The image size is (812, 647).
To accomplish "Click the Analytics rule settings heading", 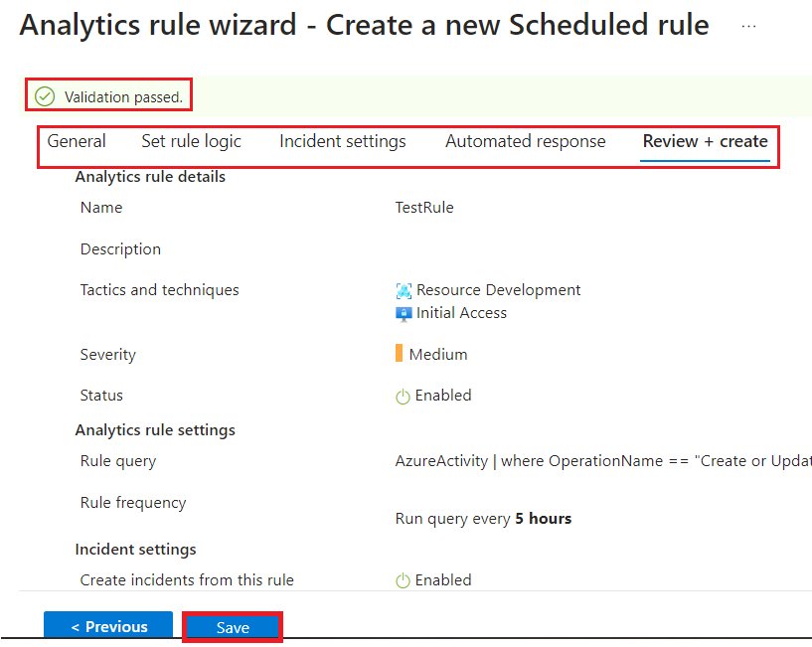I will [155, 430].
